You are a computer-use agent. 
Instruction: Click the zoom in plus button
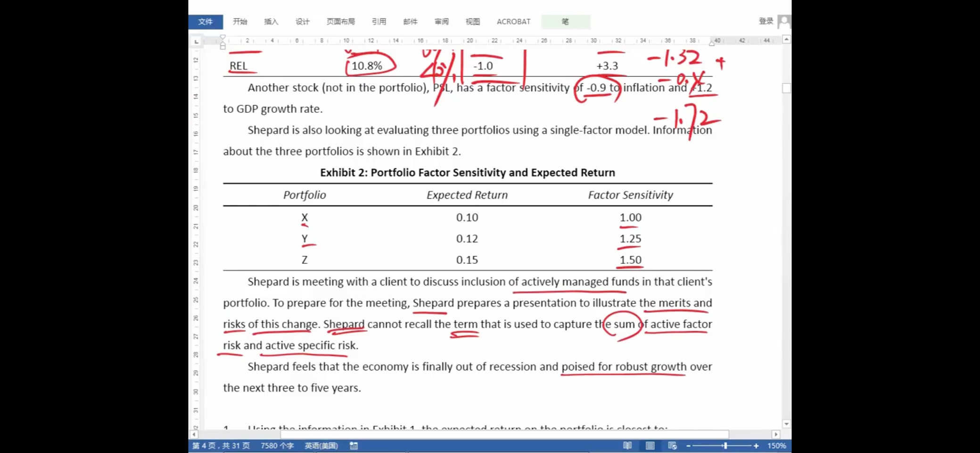click(756, 445)
